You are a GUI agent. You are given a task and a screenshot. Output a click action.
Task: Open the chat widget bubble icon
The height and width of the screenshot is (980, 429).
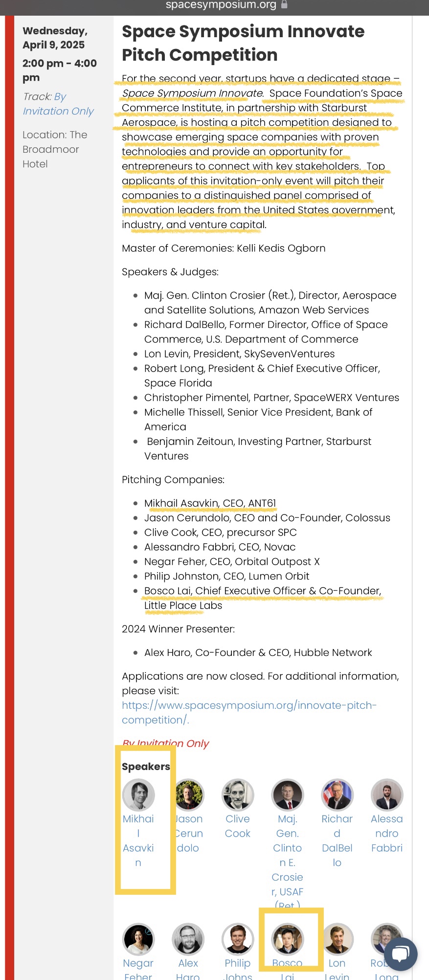coord(401,954)
